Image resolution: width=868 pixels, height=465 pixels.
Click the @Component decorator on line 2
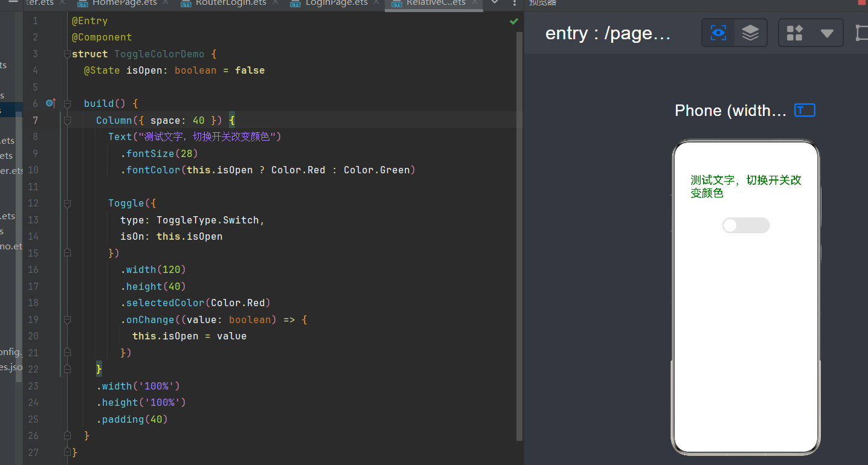pyautogui.click(x=101, y=37)
